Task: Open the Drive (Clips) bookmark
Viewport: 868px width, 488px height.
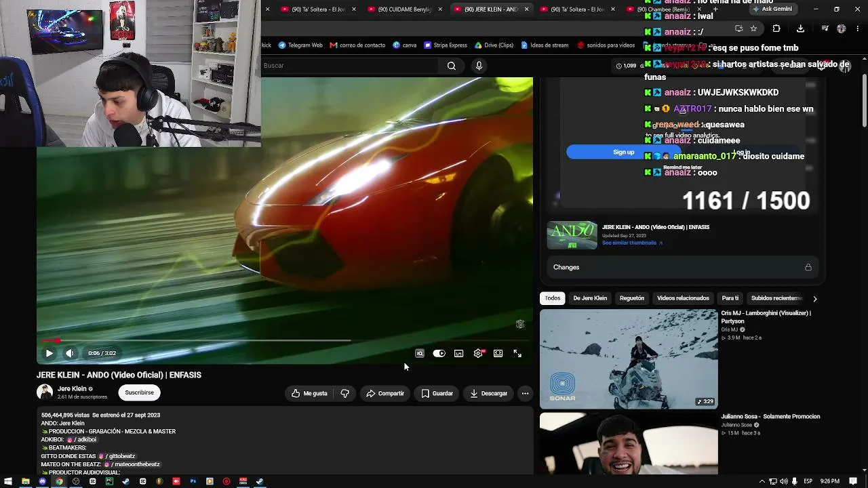Action: tap(494, 45)
